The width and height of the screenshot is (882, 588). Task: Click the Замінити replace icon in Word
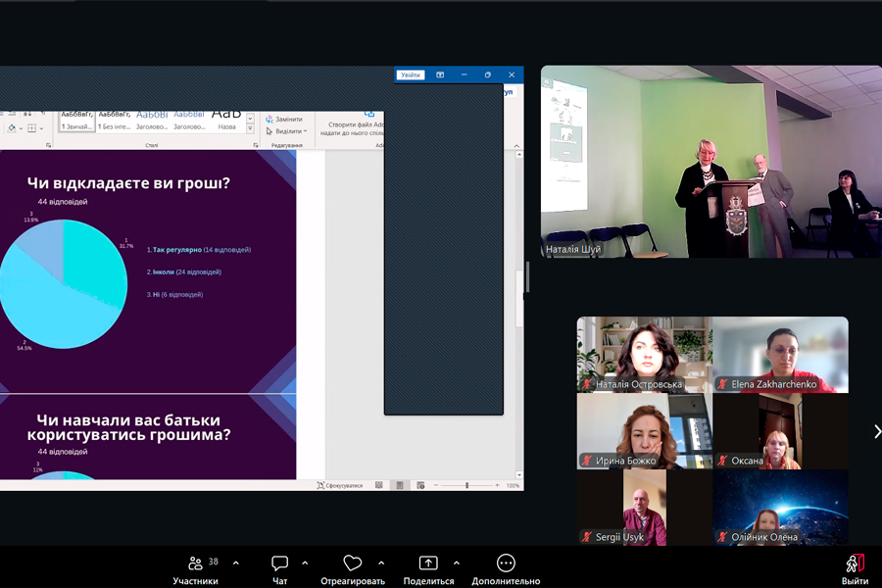(x=269, y=119)
